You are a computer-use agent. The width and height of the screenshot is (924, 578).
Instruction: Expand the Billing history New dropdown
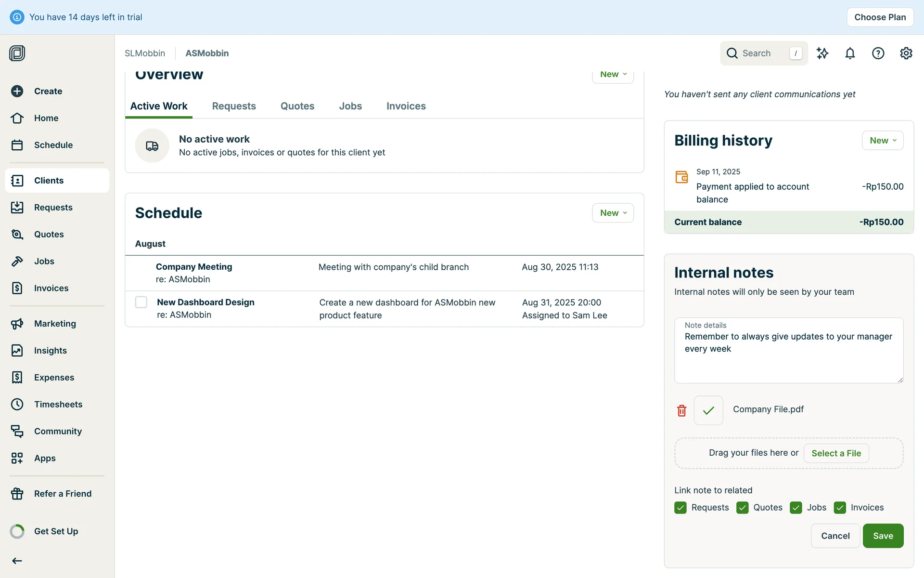click(x=882, y=141)
